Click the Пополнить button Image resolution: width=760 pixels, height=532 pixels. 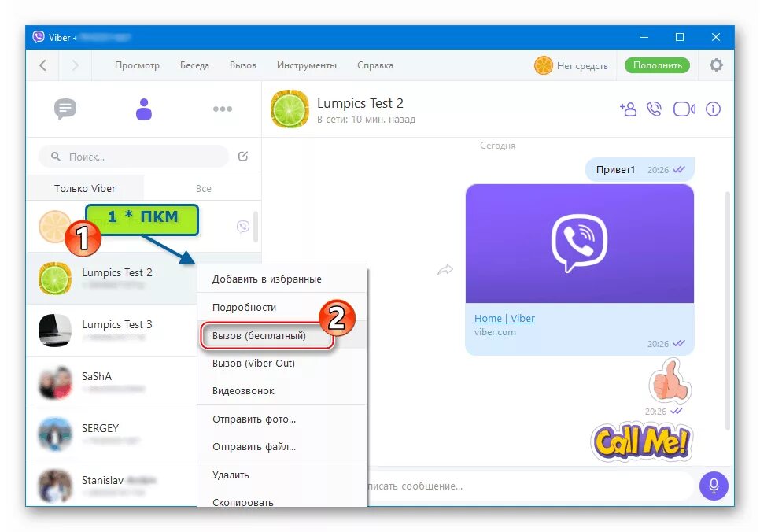pos(657,65)
